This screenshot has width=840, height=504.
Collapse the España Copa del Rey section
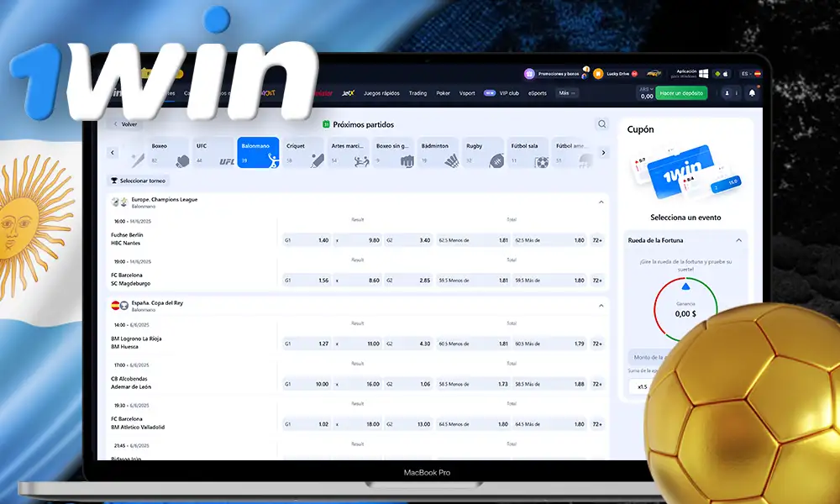(x=601, y=306)
